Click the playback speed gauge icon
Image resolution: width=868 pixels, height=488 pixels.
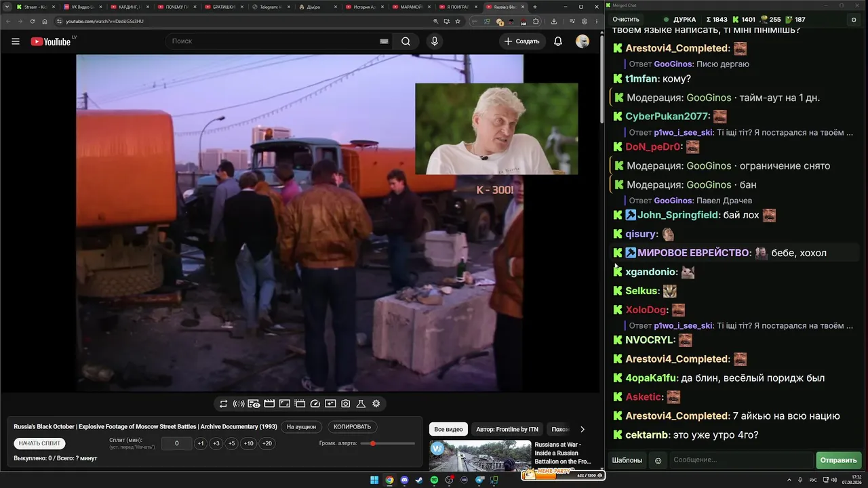point(315,404)
